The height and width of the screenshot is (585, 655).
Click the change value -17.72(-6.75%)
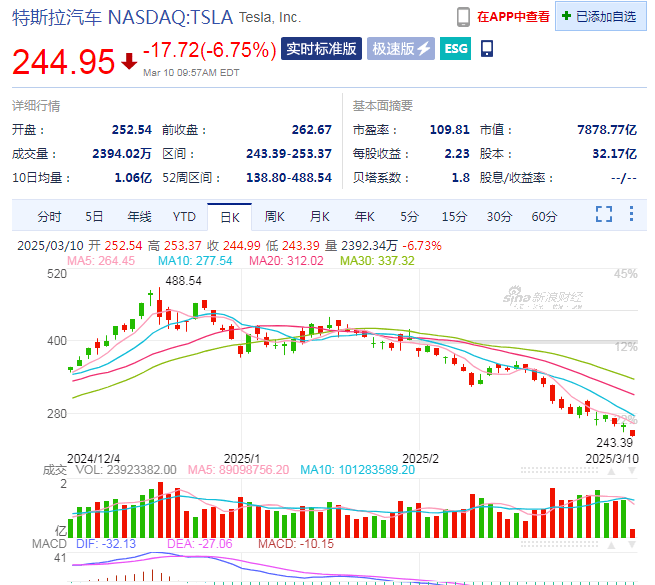pos(209,50)
